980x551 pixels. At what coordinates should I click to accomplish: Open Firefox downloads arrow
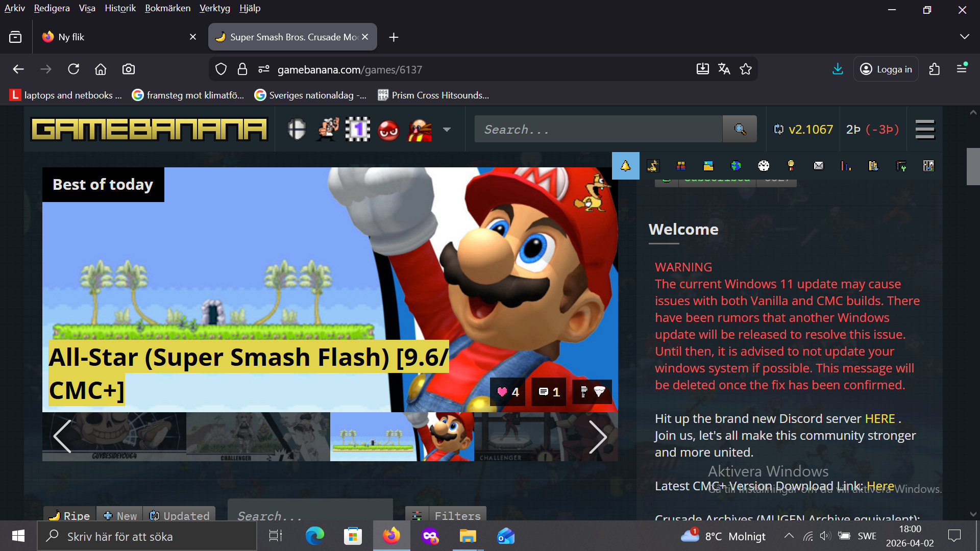pos(838,69)
